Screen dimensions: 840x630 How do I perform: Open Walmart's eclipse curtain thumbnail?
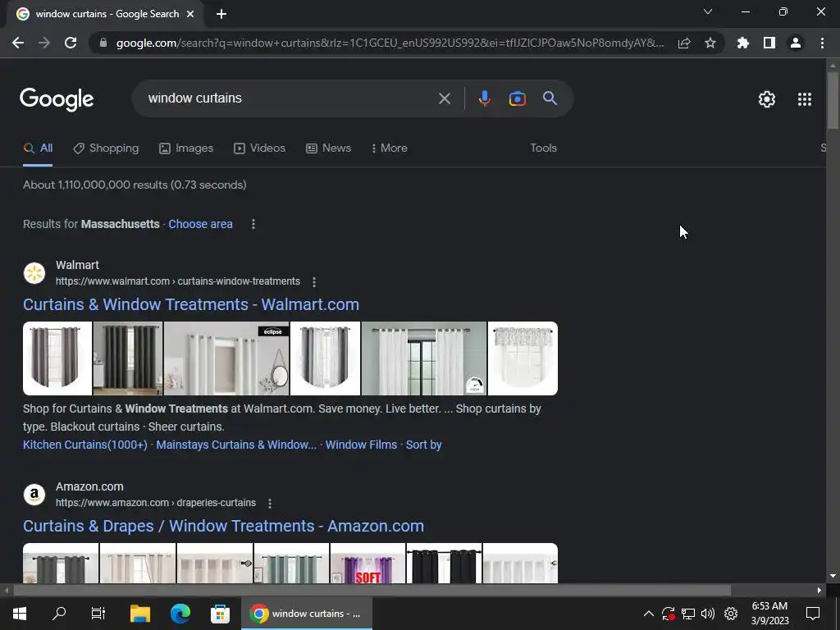click(226, 358)
